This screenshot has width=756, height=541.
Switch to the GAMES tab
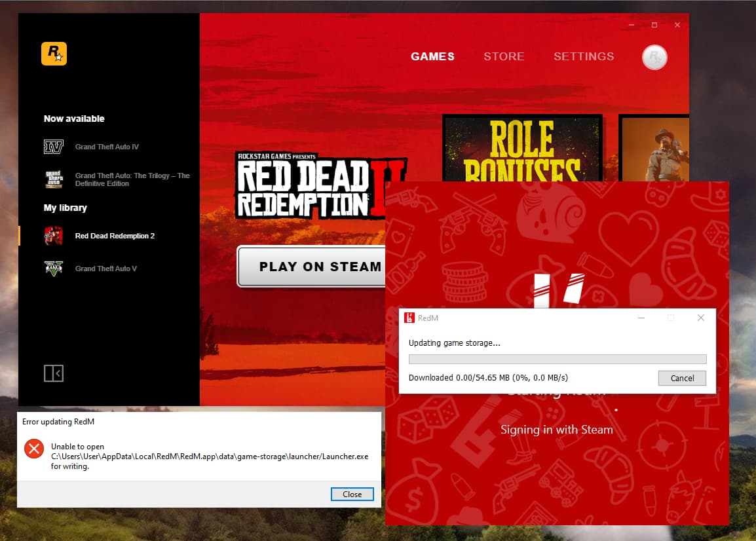432,56
